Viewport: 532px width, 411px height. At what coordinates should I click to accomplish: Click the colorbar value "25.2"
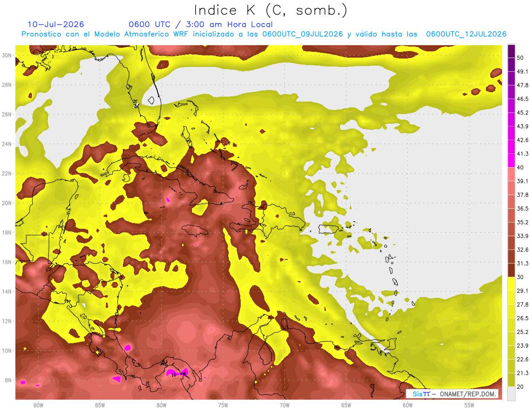pyautogui.click(x=523, y=332)
